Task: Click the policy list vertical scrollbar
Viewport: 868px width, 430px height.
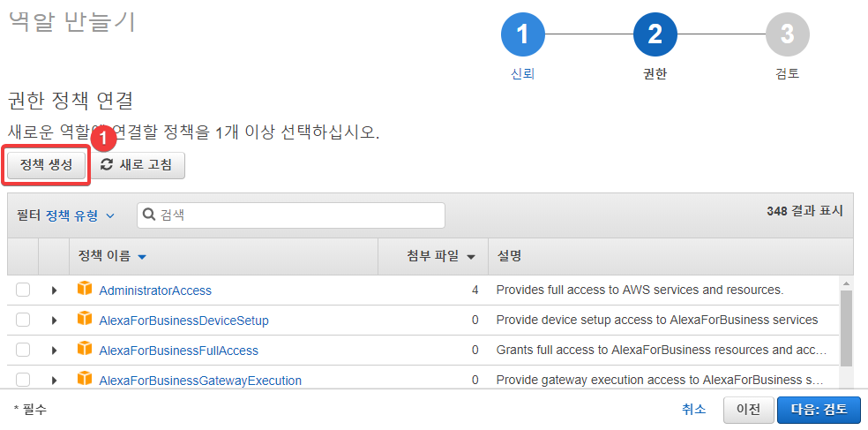Action: (846, 328)
